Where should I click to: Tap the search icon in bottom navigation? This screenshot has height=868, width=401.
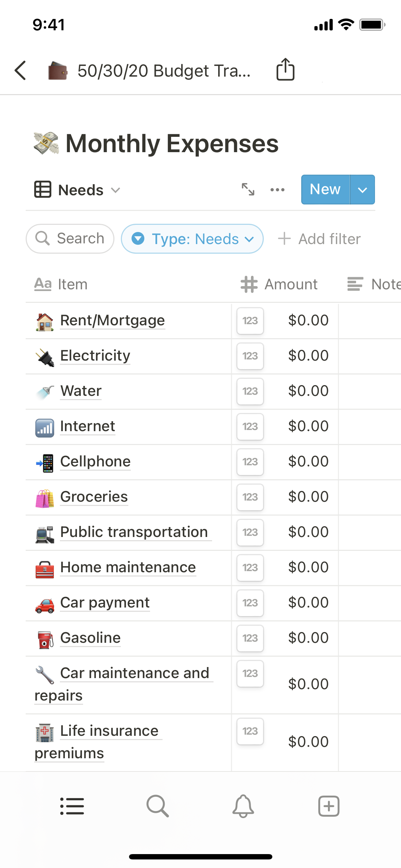point(158,806)
